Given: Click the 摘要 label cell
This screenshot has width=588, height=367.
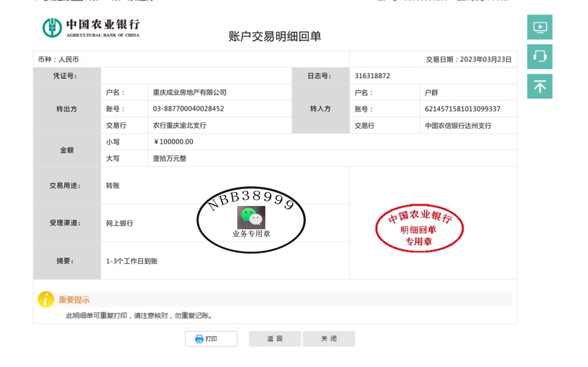Looking at the screenshot, I should (x=67, y=261).
